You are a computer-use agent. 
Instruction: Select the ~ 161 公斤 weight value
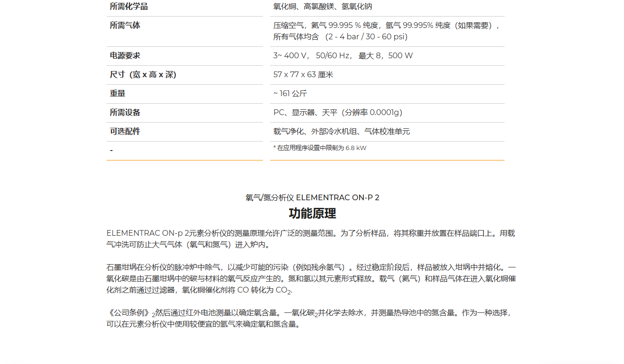290,94
